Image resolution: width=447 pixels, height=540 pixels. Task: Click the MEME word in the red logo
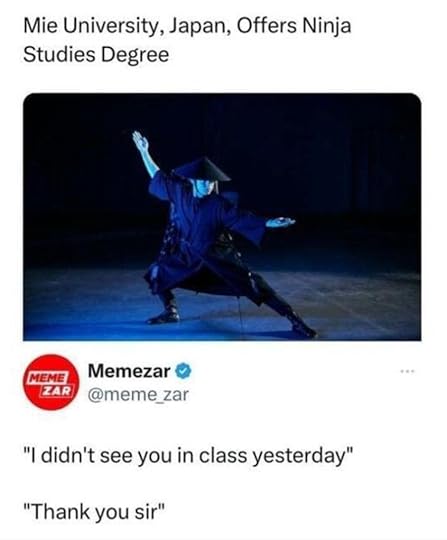[48, 378]
